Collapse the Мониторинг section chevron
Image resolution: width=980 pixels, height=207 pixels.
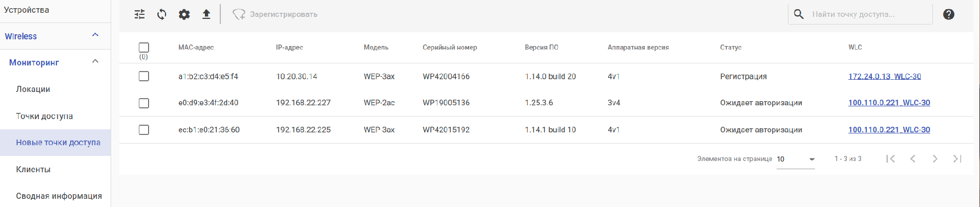95,62
